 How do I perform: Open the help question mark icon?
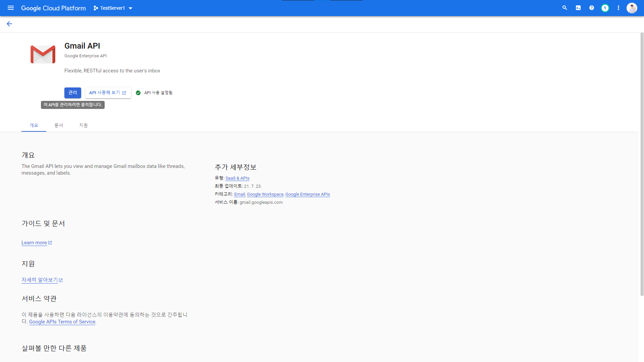click(x=592, y=8)
